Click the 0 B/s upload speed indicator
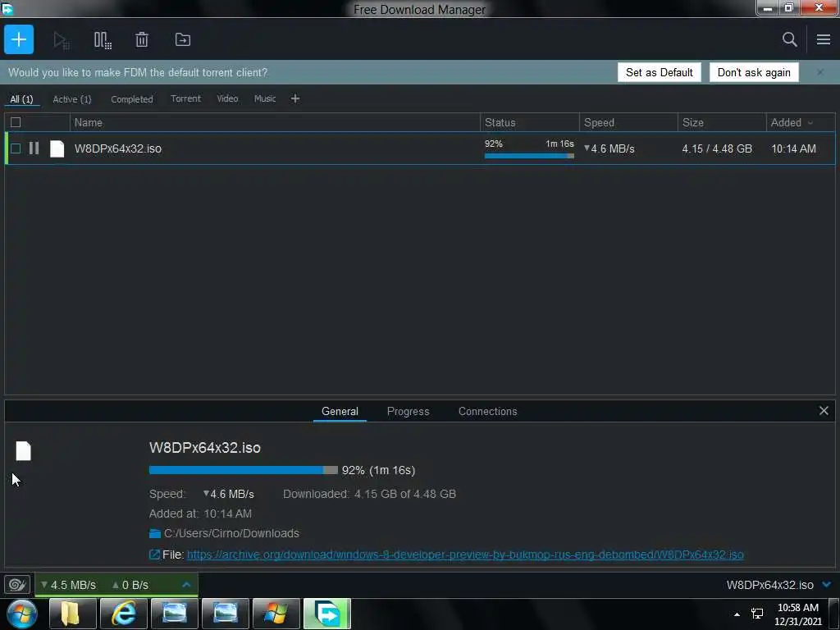This screenshot has width=840, height=630. point(130,585)
